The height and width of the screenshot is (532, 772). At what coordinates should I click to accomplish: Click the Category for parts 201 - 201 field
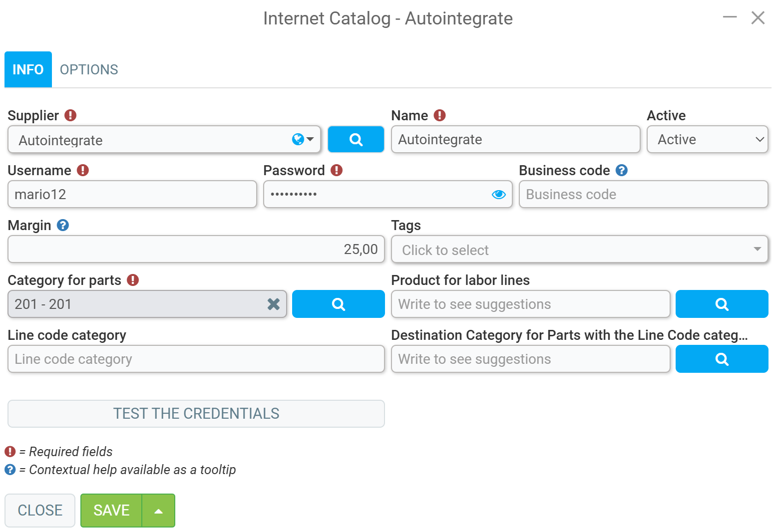point(147,304)
